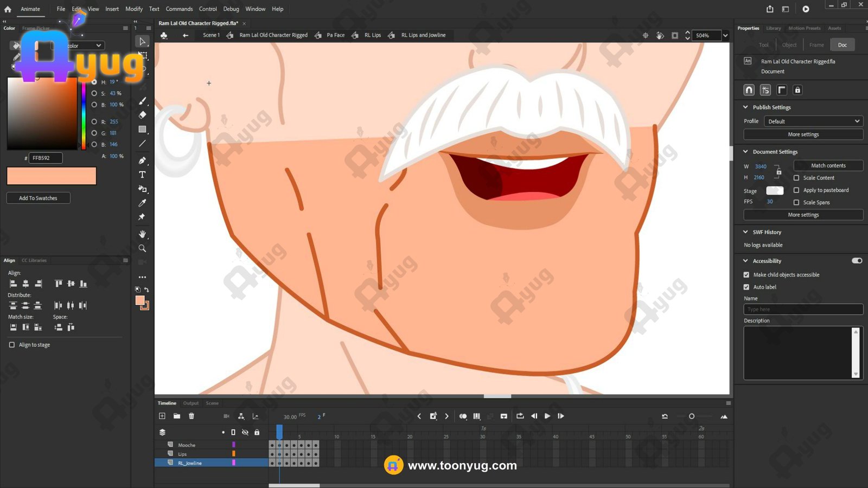Select the Hand tool
Screen dimensions: 868x488
142,234
